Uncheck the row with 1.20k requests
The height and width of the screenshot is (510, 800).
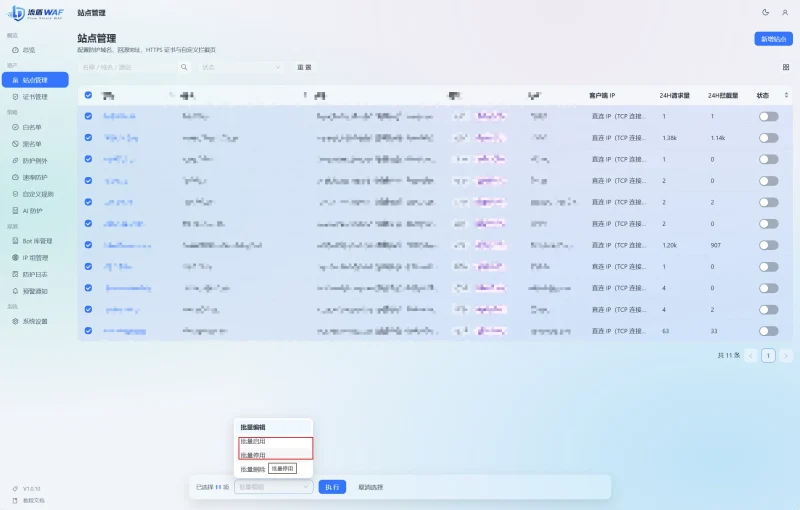88,245
